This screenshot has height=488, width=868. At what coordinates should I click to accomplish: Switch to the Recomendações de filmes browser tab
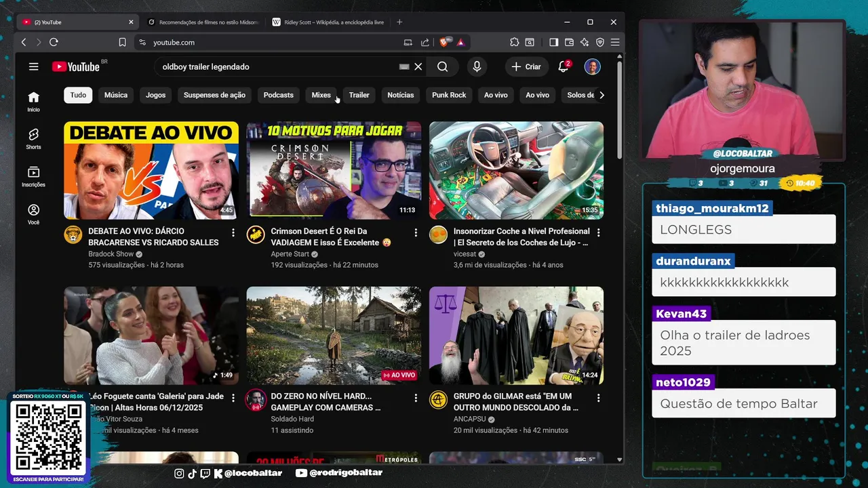203,22
